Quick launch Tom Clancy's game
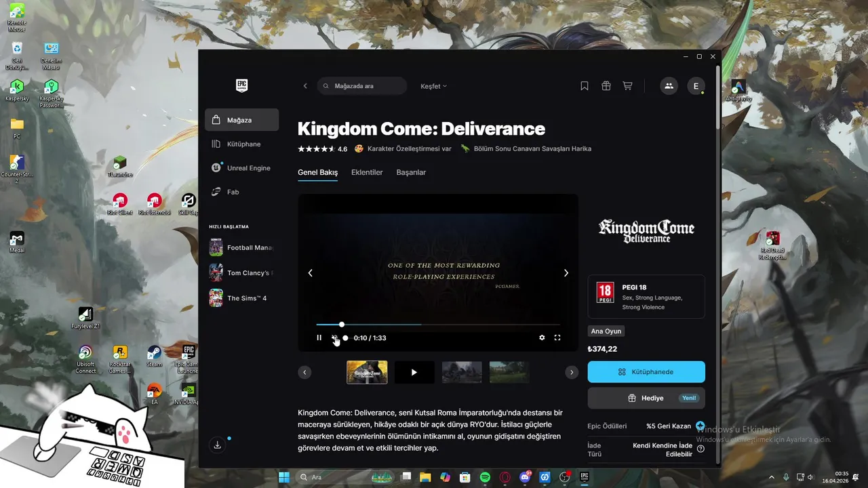Viewport: 868px width, 488px height. (241, 272)
